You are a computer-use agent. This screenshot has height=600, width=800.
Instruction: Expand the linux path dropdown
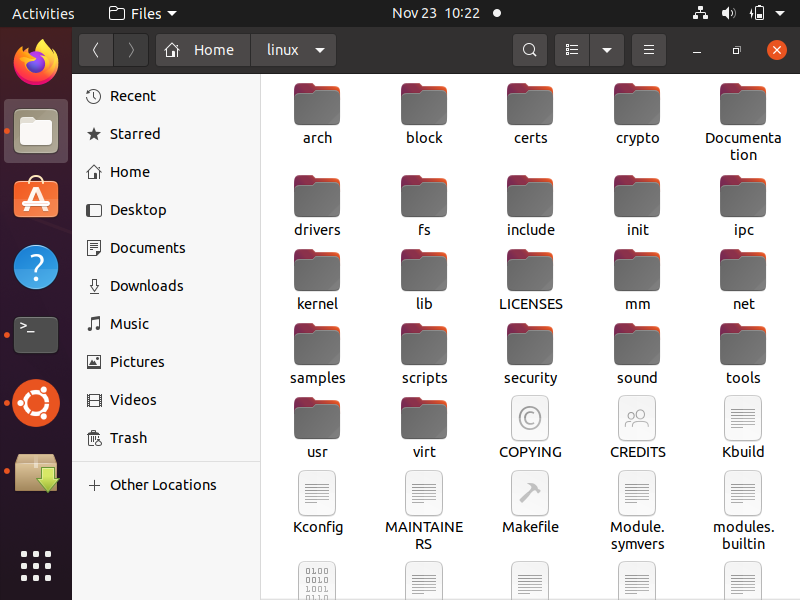(x=320, y=50)
